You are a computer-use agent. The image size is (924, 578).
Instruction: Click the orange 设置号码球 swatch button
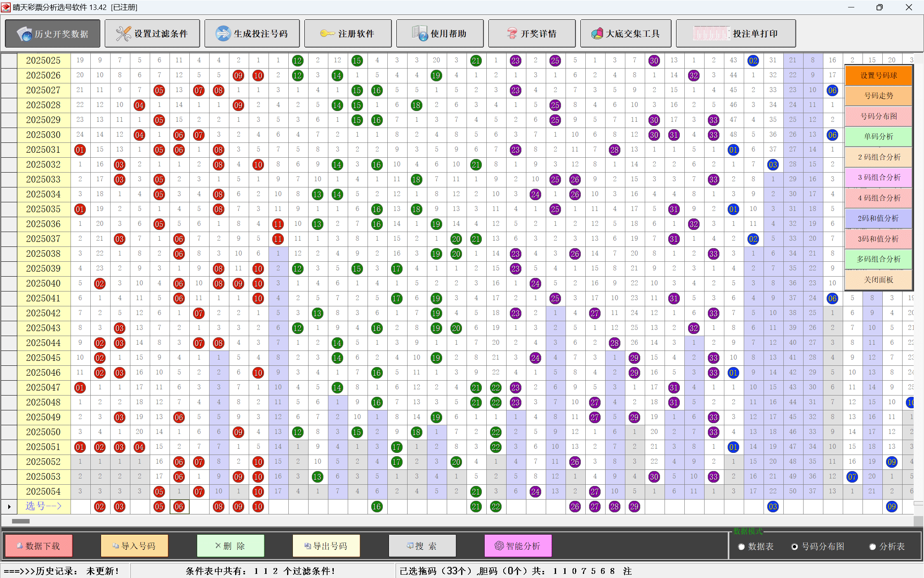click(x=878, y=76)
